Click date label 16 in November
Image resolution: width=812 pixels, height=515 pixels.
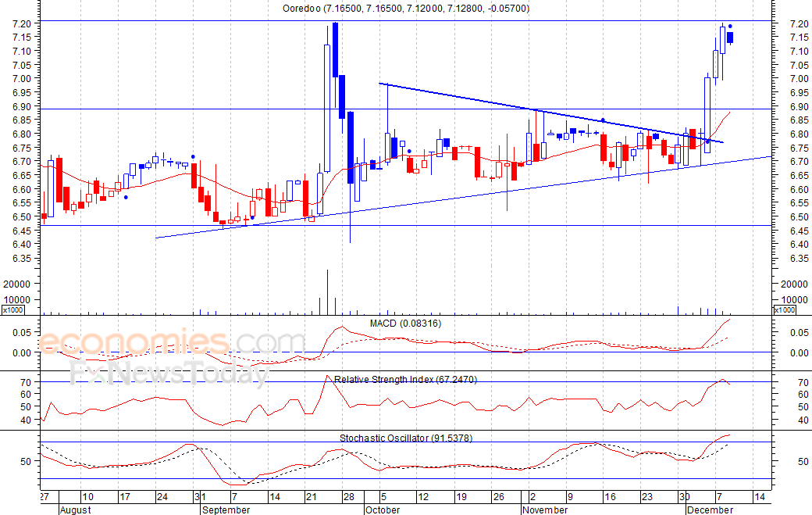point(610,496)
